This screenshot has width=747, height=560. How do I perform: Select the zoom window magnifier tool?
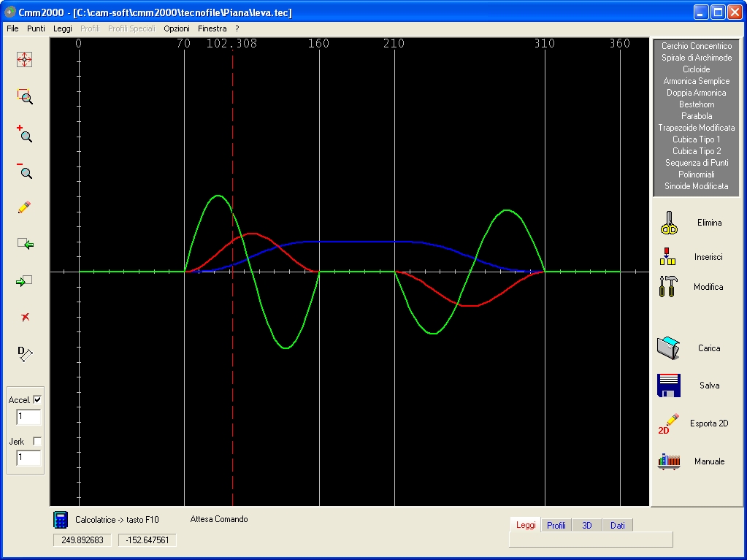point(25,96)
